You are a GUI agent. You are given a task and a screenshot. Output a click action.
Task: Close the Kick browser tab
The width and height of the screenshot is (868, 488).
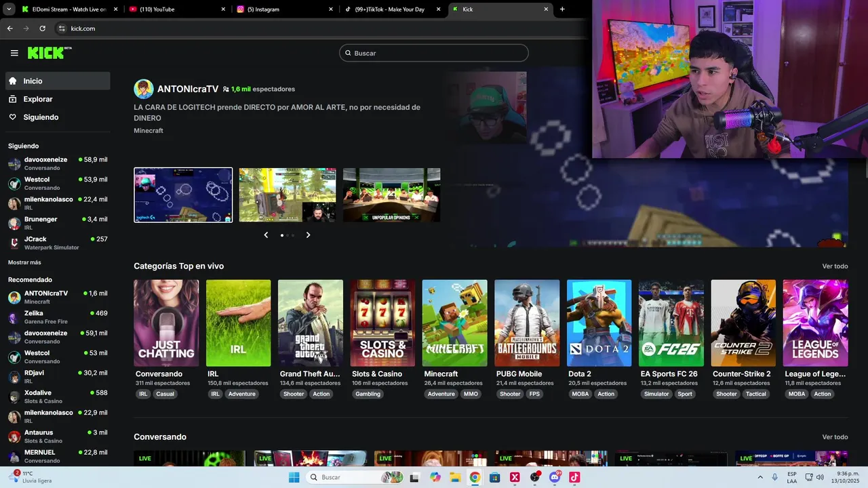pos(546,9)
